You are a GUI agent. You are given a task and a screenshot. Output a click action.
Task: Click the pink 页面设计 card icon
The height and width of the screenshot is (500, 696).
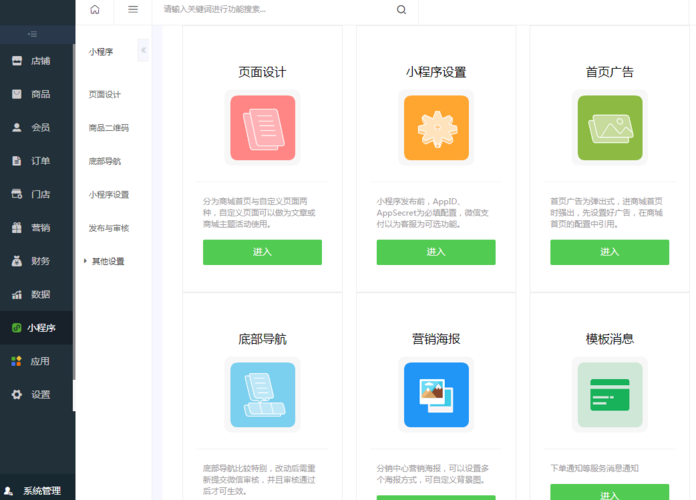point(262,127)
